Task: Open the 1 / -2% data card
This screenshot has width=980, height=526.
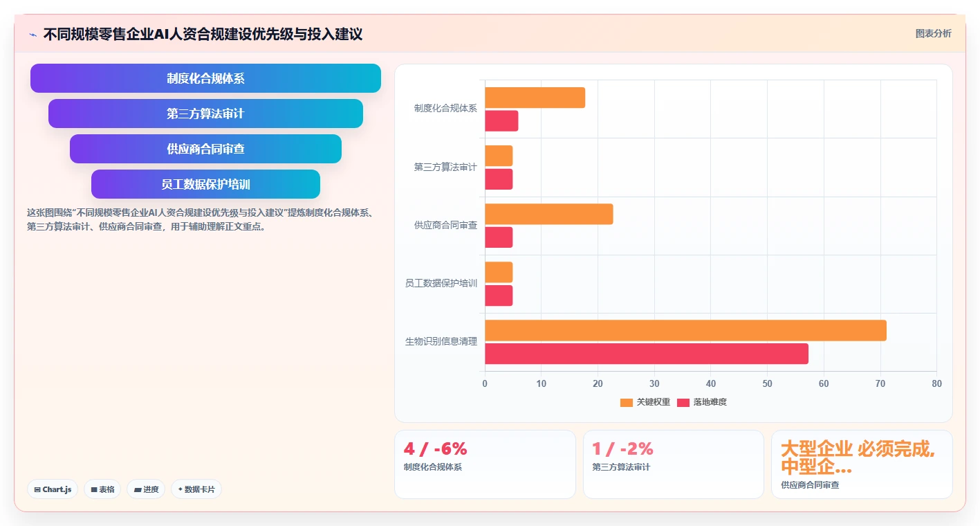Action: tap(674, 464)
